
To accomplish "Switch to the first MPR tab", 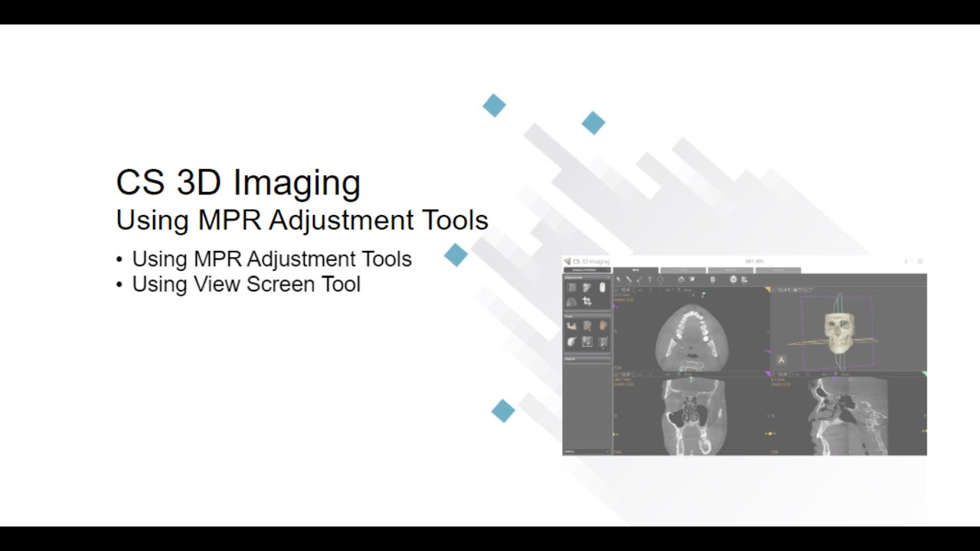I will 635,270.
